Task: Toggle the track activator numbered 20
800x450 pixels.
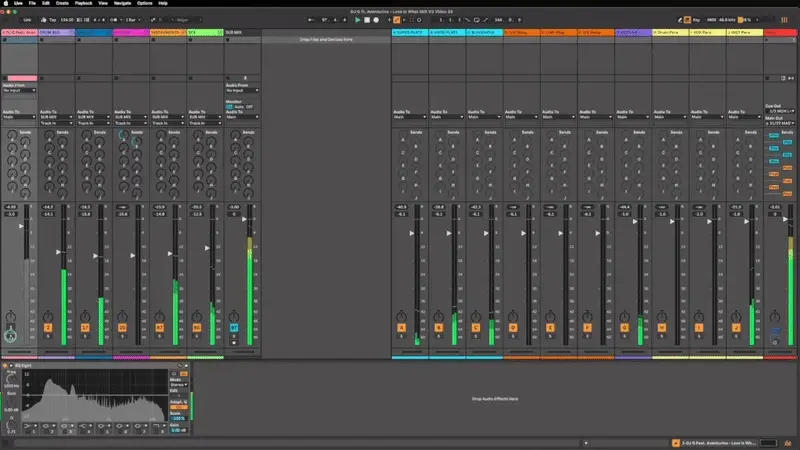Action: click(x=122, y=328)
